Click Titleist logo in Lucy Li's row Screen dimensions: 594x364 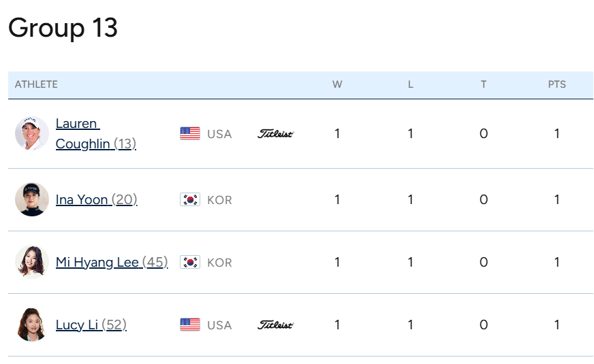click(x=275, y=325)
